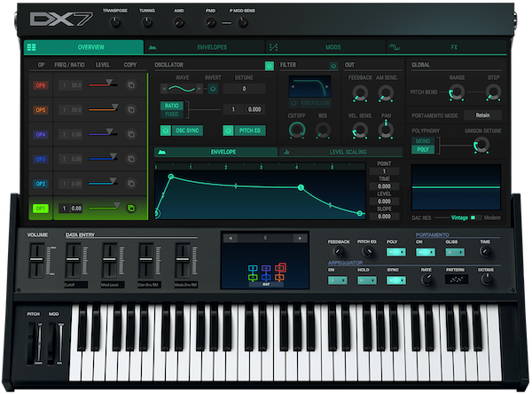532x394 pixels.
Task: Toggle the Oscillator section power icon
Action: pyautogui.click(x=270, y=66)
